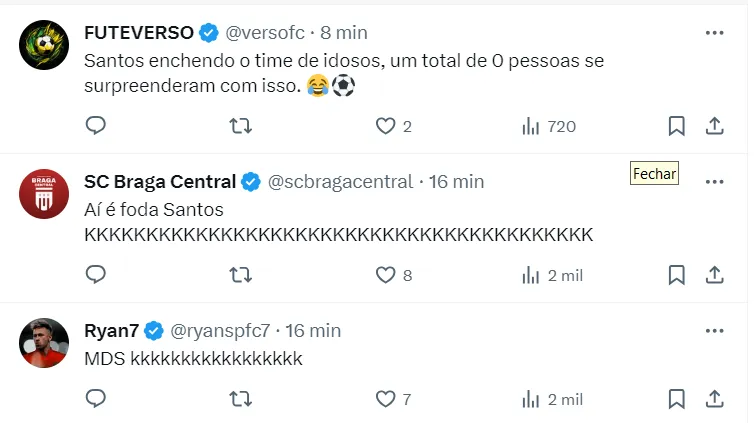The height and width of the screenshot is (423, 755).
Task: Share the FUTEVERSO tweet
Action: pos(715,126)
